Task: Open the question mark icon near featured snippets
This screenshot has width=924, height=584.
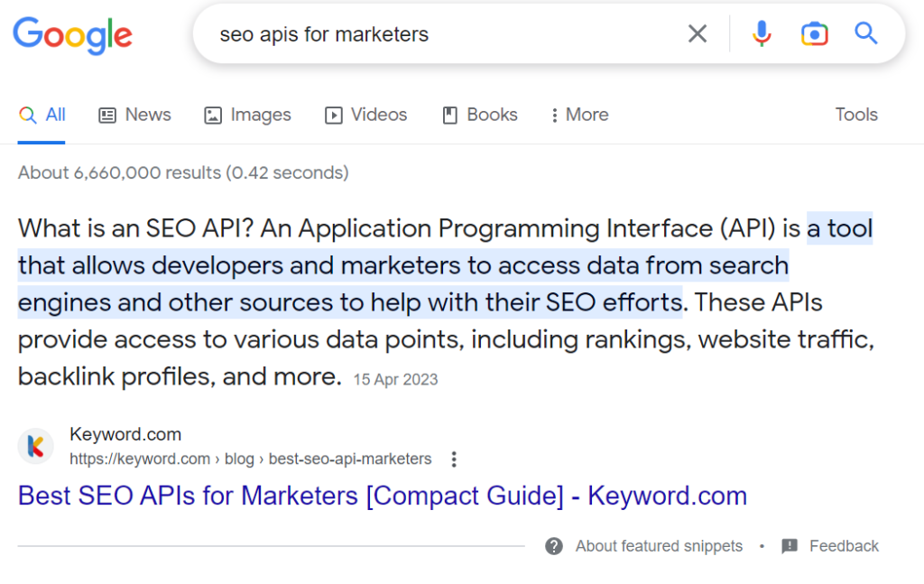Action: 553,546
